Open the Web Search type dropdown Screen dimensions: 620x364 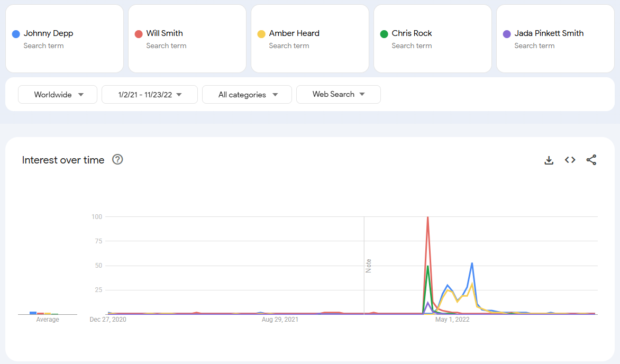[338, 94]
